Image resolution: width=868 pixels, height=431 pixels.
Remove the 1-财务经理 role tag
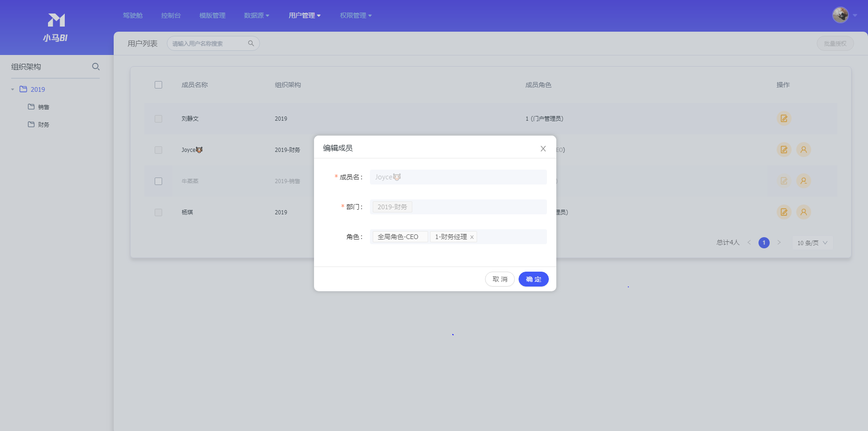tap(472, 237)
